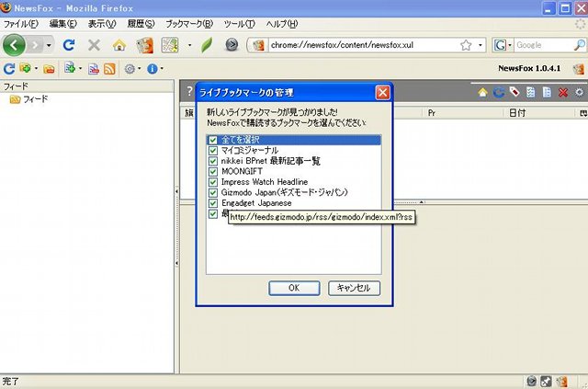This screenshot has height=389, width=588.
Task: Open add-feed dropdown arrow
Action: tap(80, 69)
